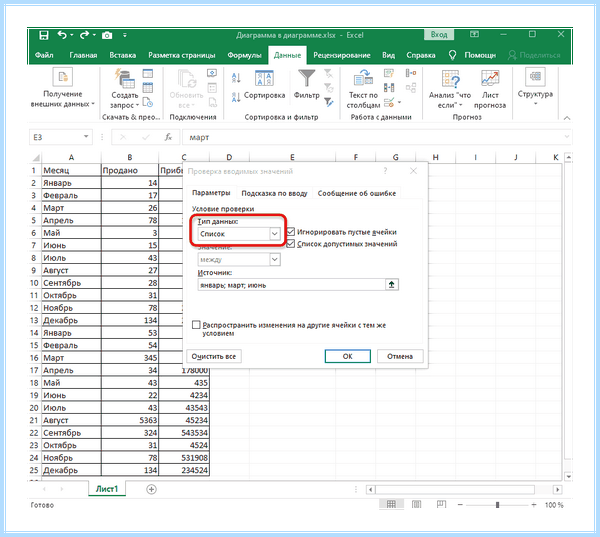The image size is (600, 537).
Task: Click the vertical scrollbar down arrow
Action: 568,476
